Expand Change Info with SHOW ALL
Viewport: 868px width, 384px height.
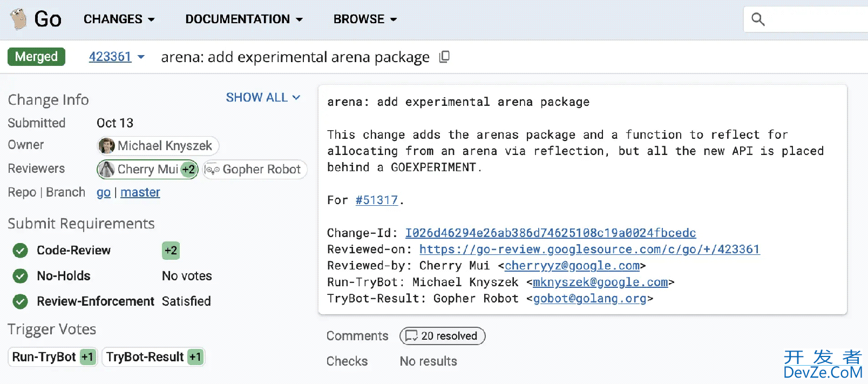[262, 98]
